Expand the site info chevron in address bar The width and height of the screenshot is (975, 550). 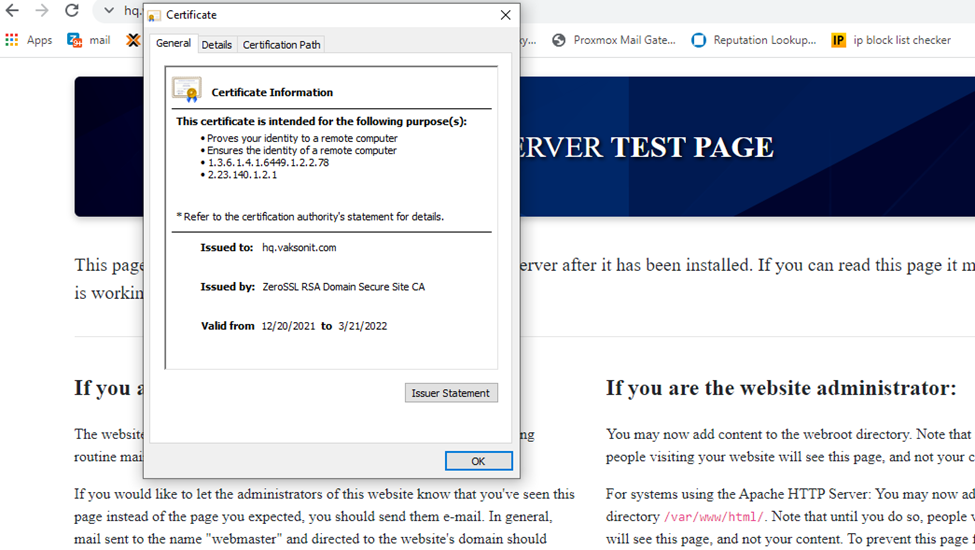(109, 11)
